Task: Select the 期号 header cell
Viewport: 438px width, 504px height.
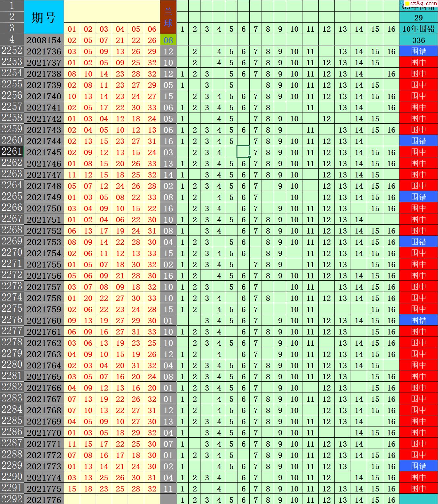Action: point(44,17)
